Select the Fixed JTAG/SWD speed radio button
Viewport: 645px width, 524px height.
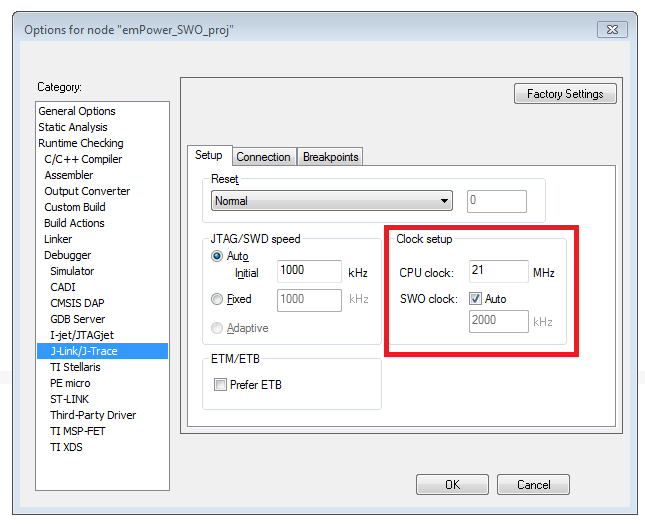click(217, 299)
